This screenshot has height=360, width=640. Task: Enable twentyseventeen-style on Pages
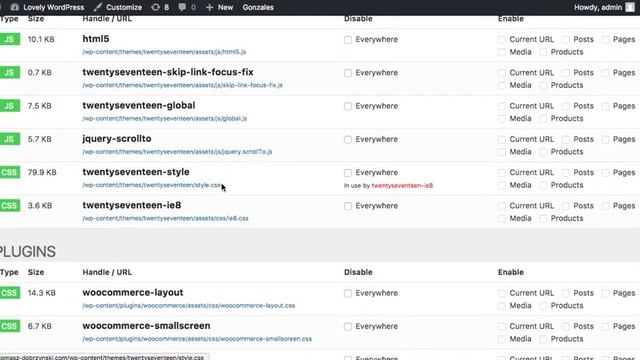606,173
